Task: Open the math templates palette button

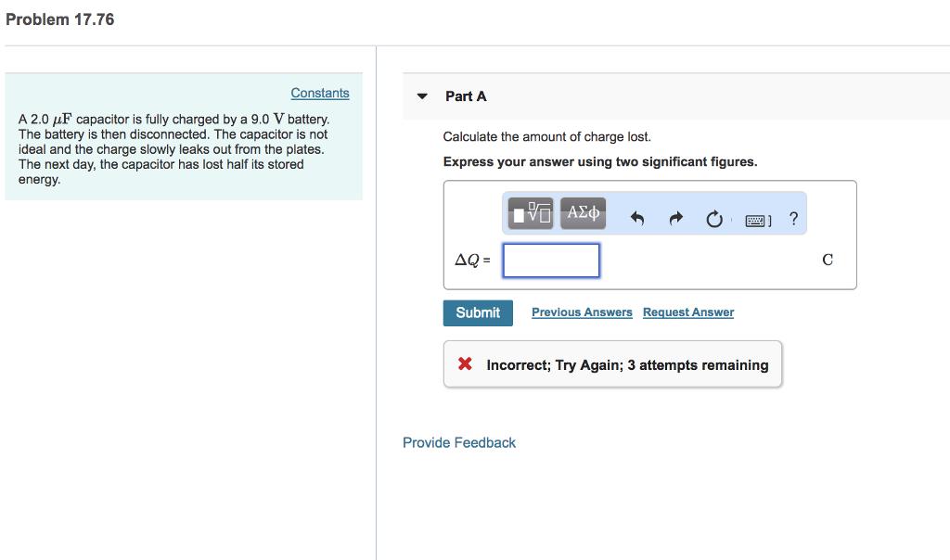Action: pyautogui.click(x=530, y=213)
